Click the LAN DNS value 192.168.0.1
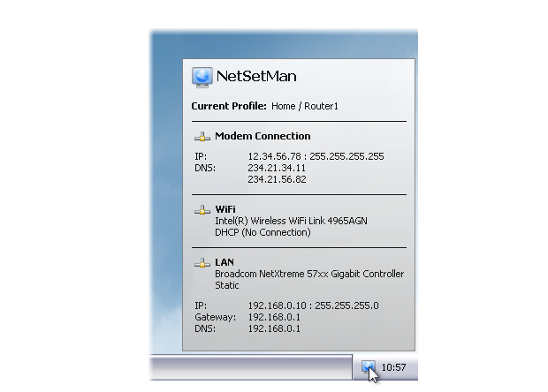This screenshot has height=392, width=548. pyautogui.click(x=274, y=328)
